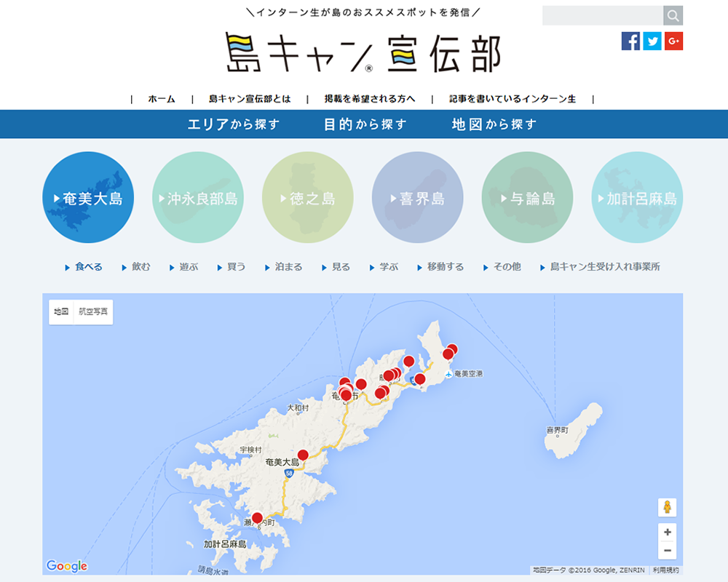728x582 pixels.
Task: Expand the 目的から探す section
Action: click(365, 124)
